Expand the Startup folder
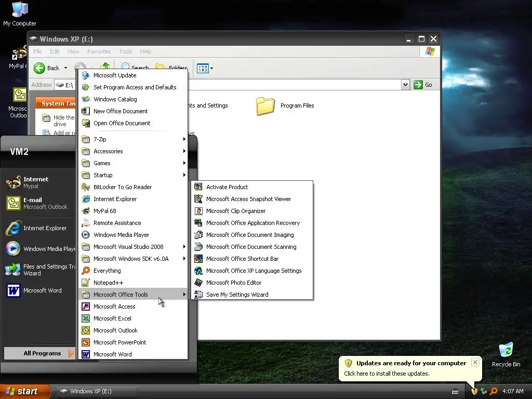This screenshot has height=399, width=532. click(x=133, y=175)
